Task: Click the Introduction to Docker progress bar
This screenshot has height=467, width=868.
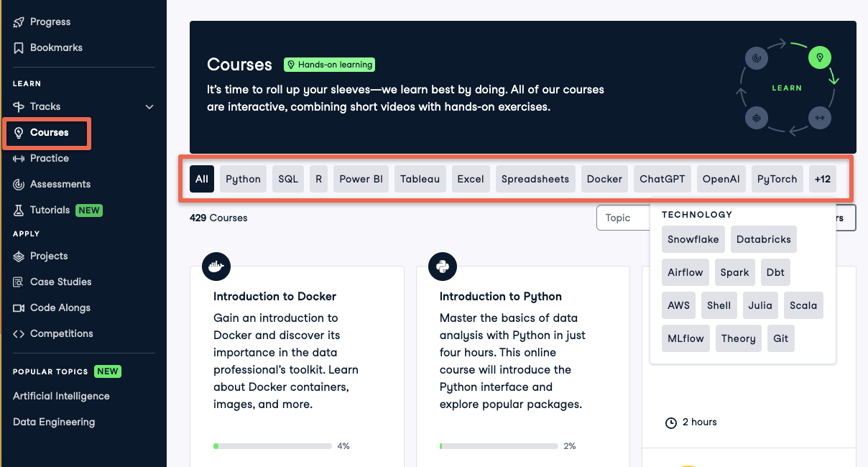Action: [x=272, y=445]
